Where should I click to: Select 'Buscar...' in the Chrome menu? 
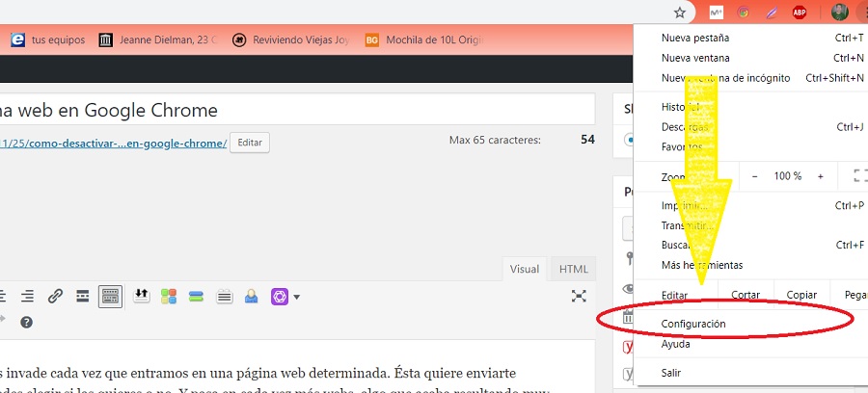[x=751, y=245]
